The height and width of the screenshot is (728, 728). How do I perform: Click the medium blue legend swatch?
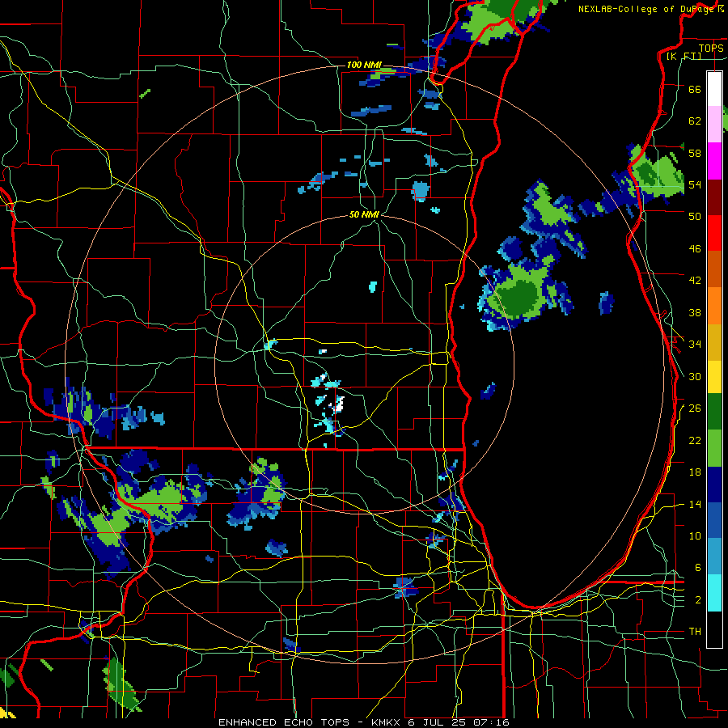(x=714, y=520)
